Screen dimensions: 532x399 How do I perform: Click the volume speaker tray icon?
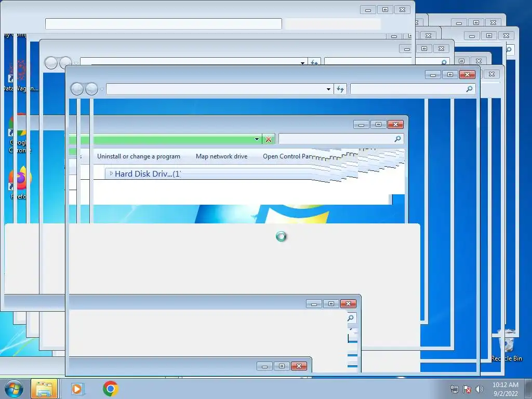coord(480,389)
